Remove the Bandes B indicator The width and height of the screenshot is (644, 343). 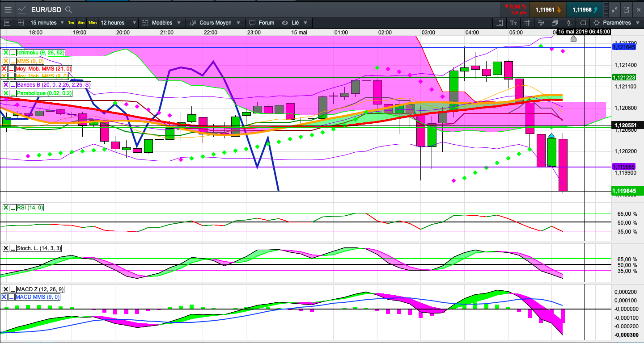pos(6,85)
